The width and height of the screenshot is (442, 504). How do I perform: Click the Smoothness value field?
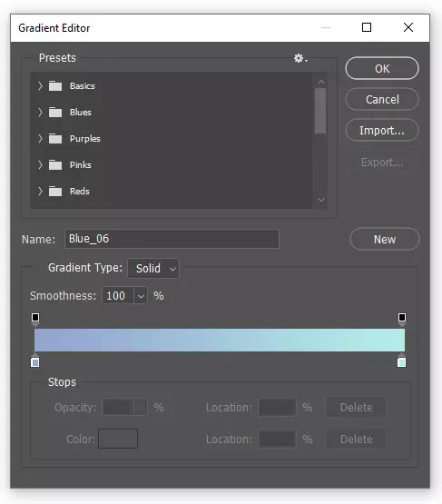pos(118,296)
